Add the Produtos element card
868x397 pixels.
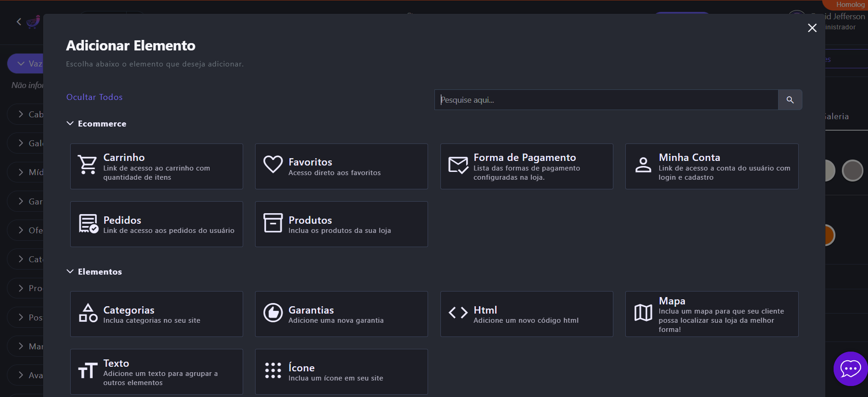click(341, 224)
